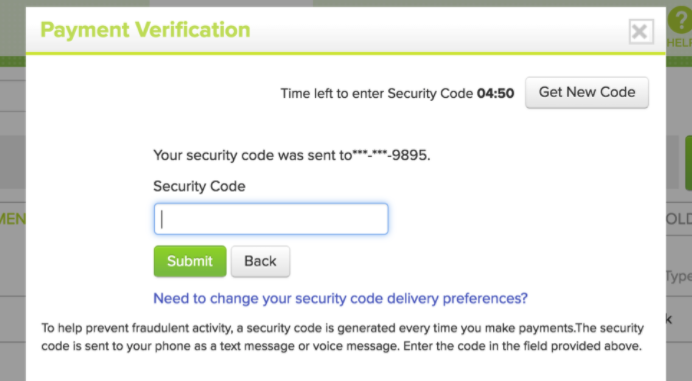This screenshot has height=381, width=692.
Task: Click the masked phone number ending 9895
Action: pos(391,155)
